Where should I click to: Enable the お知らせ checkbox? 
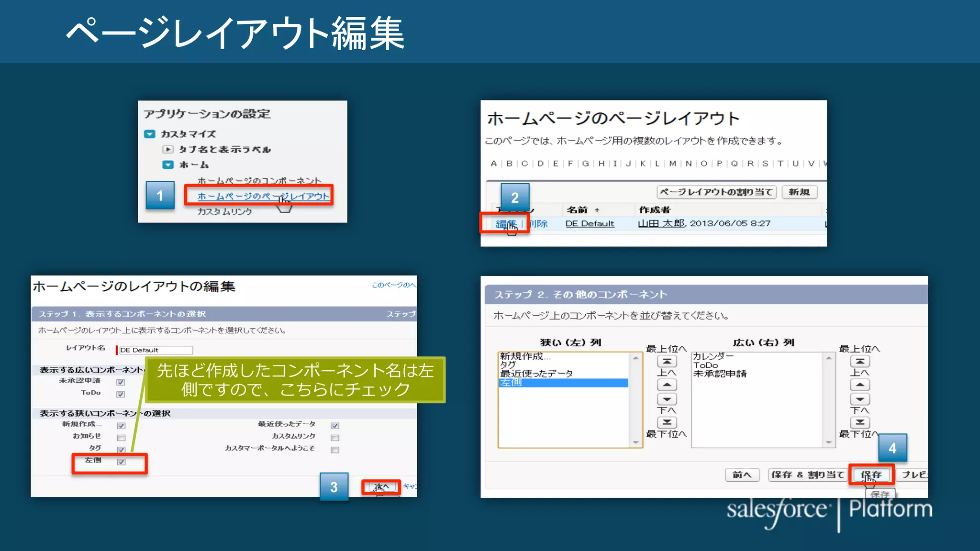pos(121,438)
